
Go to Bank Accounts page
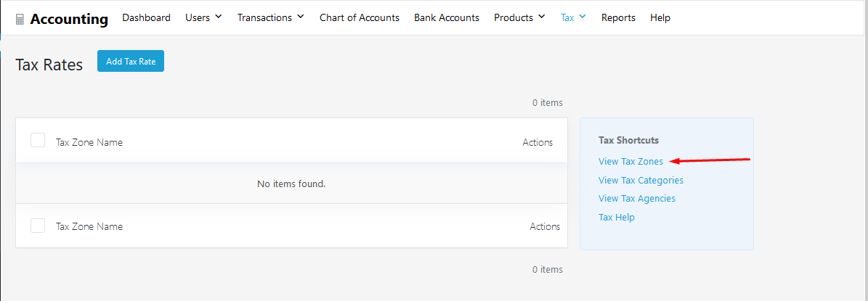[446, 17]
